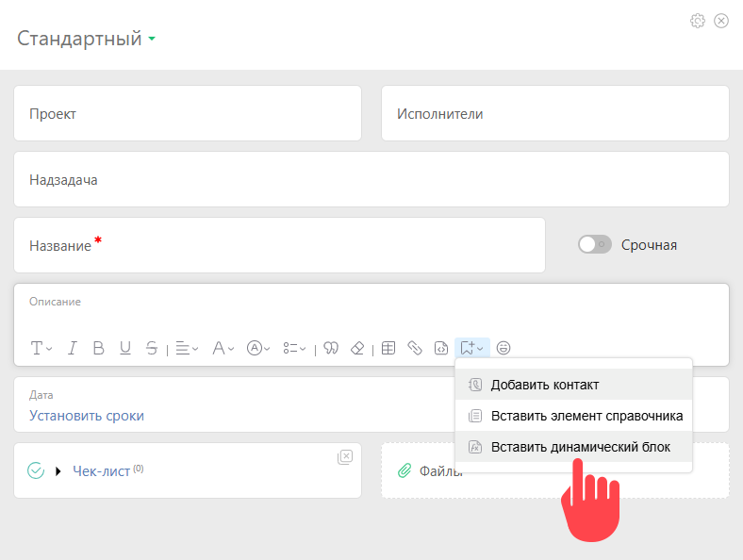Open the Стандартный template dropdown

pos(86,39)
